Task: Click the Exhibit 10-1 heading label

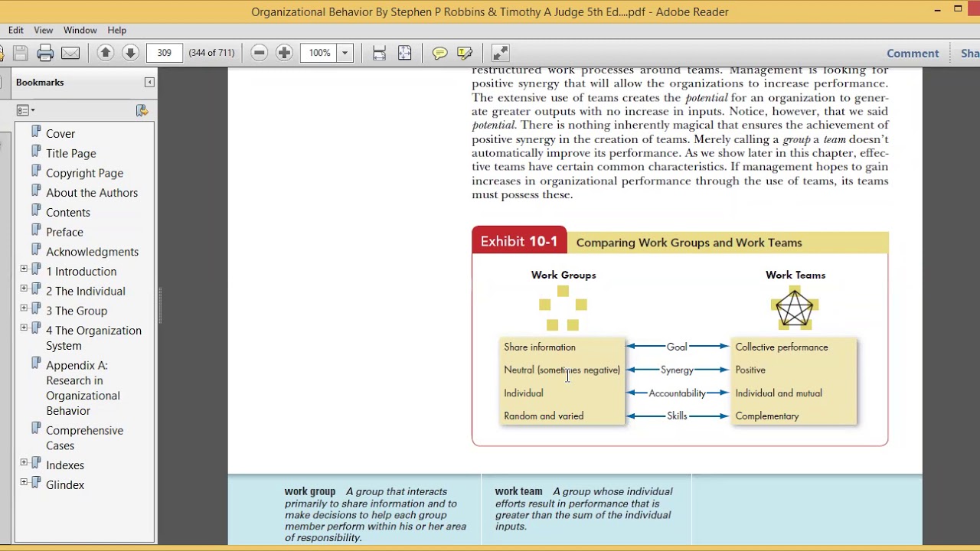Action: 519,242
